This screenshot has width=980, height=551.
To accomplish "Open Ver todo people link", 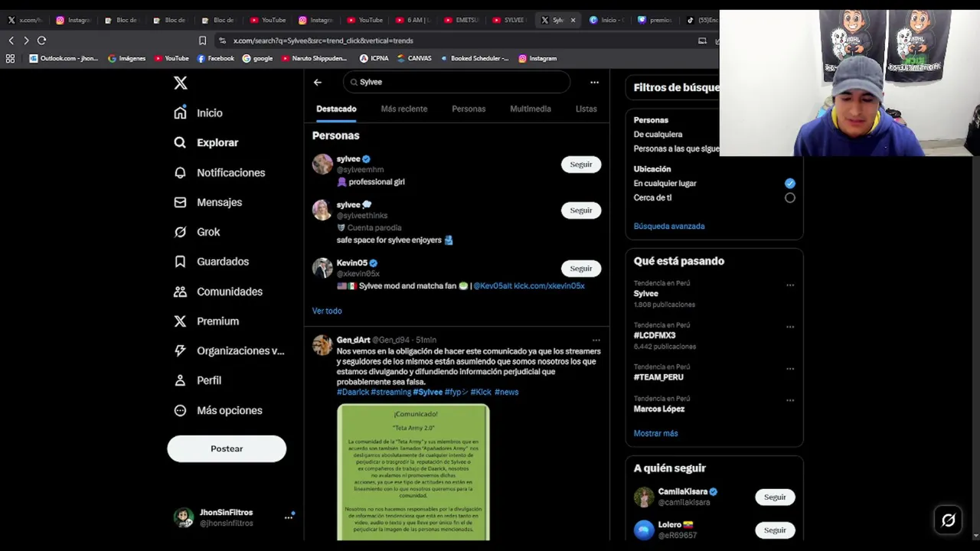I will pos(327,311).
